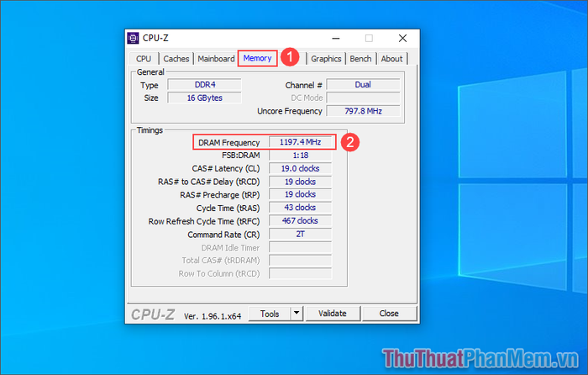Click the 16 GBytes size value
Screen dimensions: 588x375
[x=205, y=98]
